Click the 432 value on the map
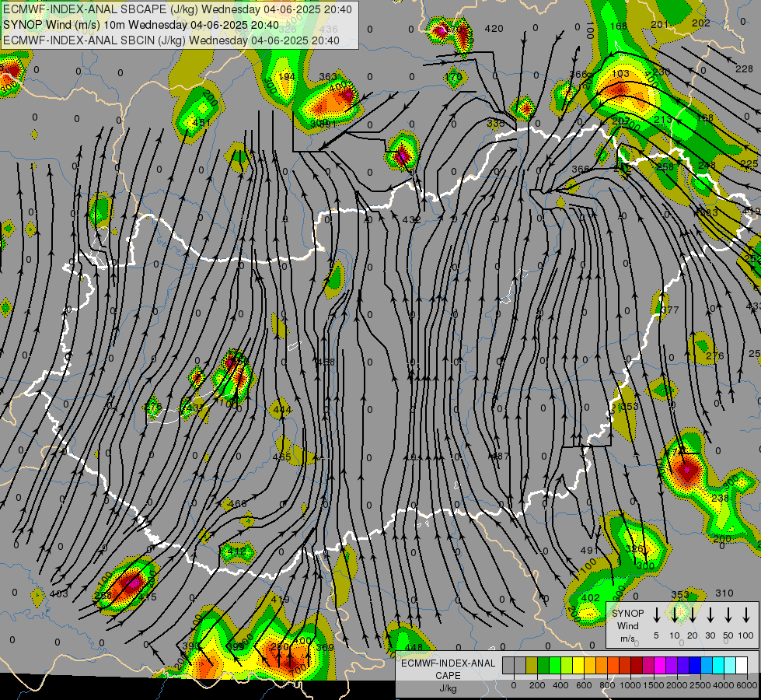 pos(411,220)
